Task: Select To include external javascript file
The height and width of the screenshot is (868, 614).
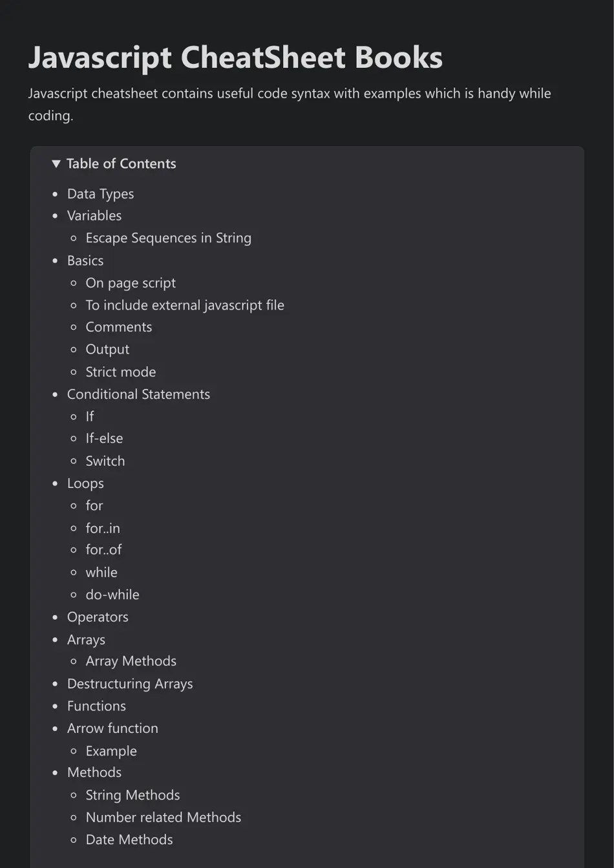Action: tap(185, 305)
